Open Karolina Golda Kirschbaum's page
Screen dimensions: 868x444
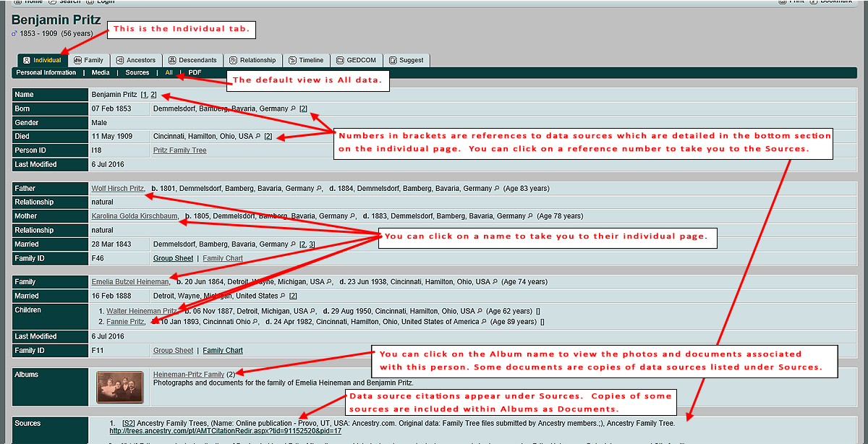point(135,216)
